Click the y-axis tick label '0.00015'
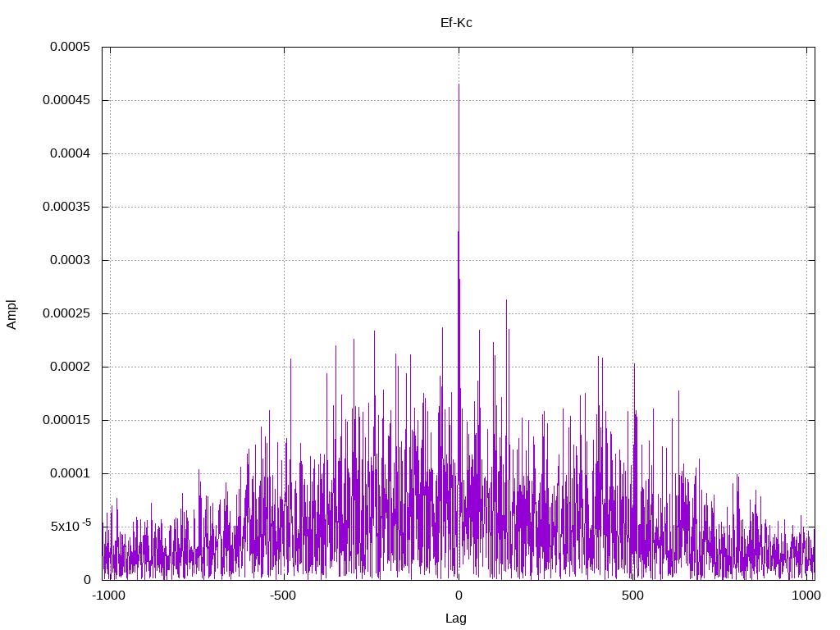Screen dimensions: 840x630 click(66, 420)
